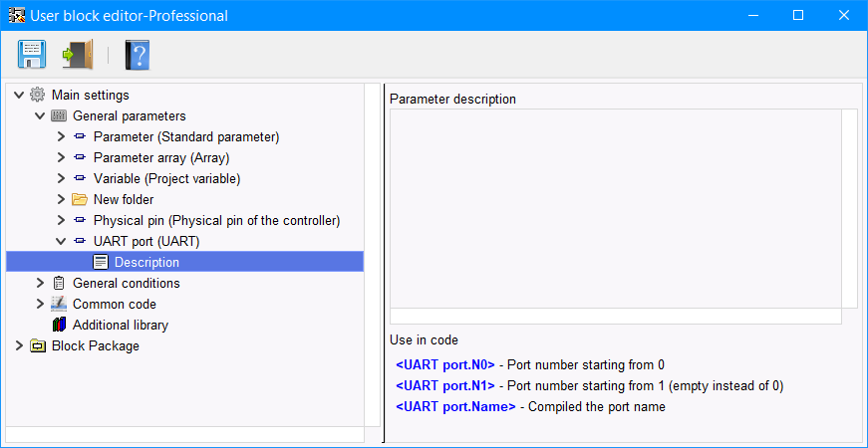868x448 pixels.
Task: Collapse the Main settings tree node
Action: (19, 96)
